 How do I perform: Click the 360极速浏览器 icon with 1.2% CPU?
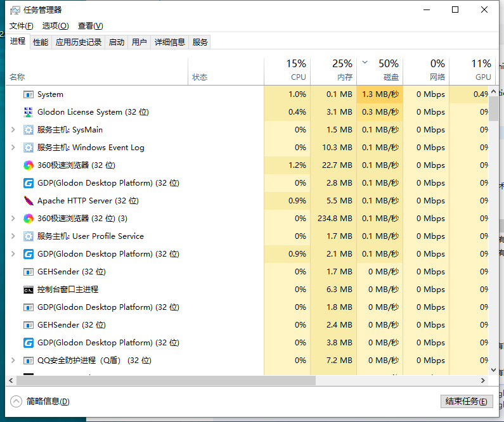click(29, 165)
